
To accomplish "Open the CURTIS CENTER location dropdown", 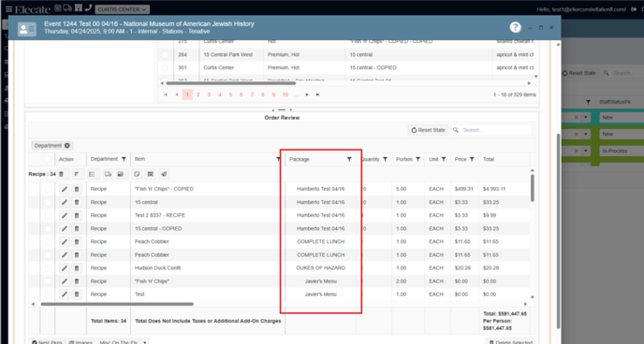I will click(122, 9).
